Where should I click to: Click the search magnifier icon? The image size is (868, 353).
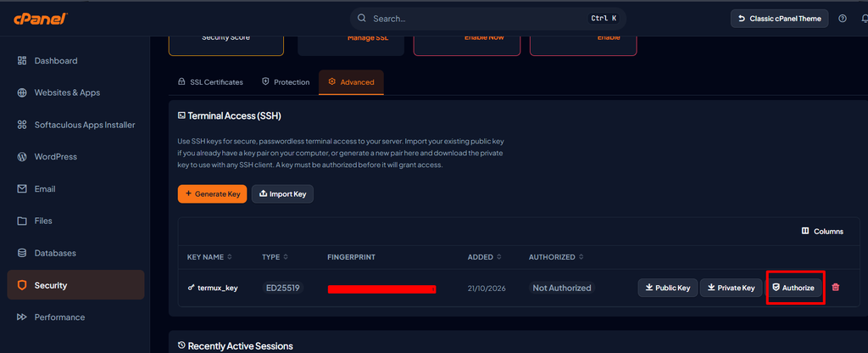pos(361,19)
